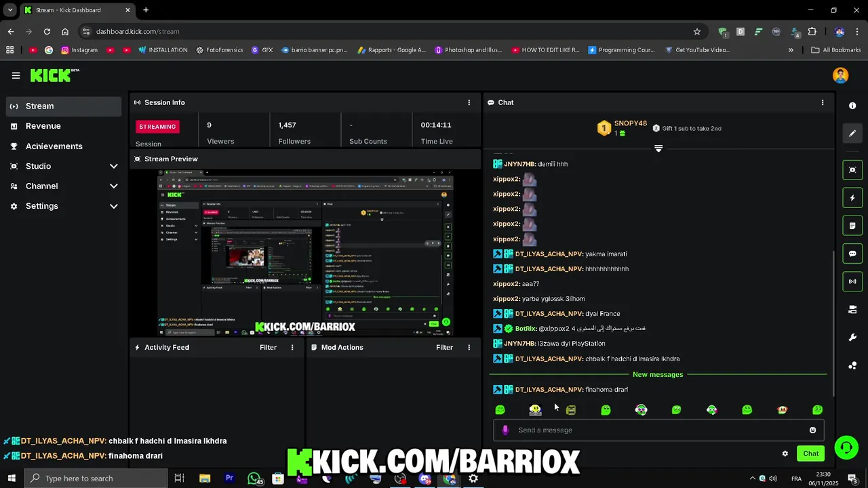
Task: Open chat settings gear beside the Chat button
Action: pyautogui.click(x=785, y=453)
